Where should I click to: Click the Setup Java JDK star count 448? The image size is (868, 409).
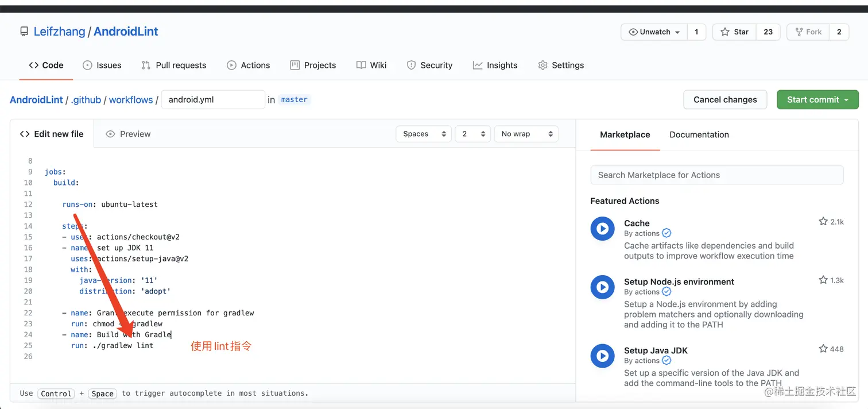coord(831,349)
